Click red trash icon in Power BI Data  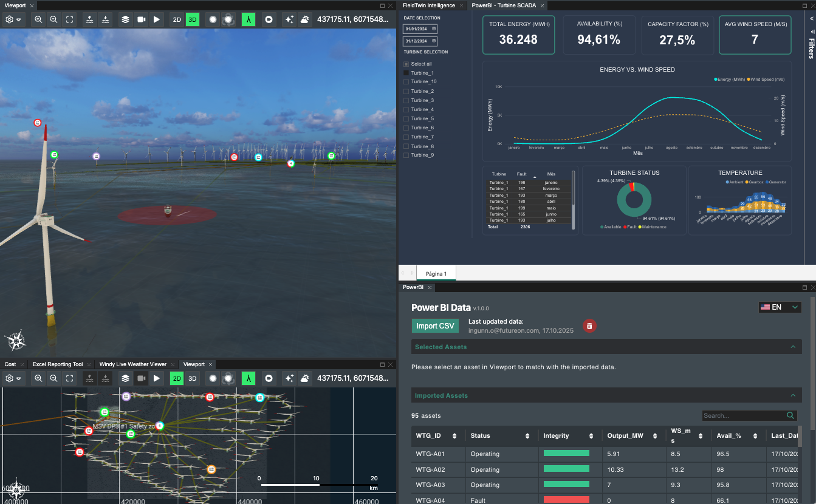tap(589, 326)
